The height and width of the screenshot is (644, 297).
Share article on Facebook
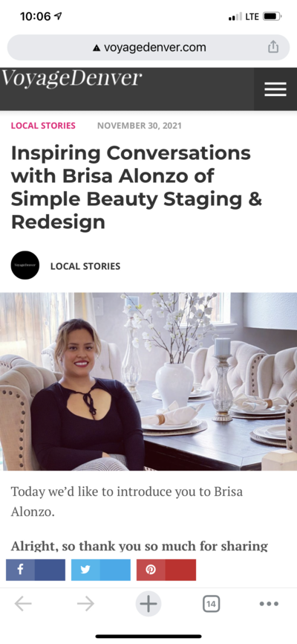[36, 570]
